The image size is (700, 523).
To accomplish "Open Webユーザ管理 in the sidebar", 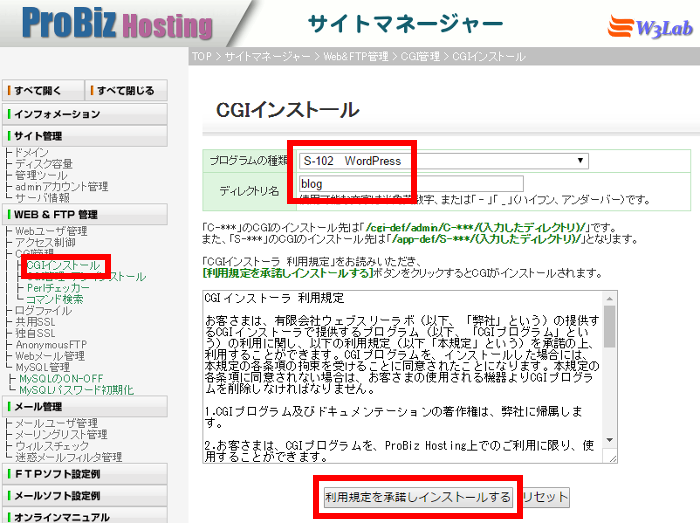I will tap(50, 231).
